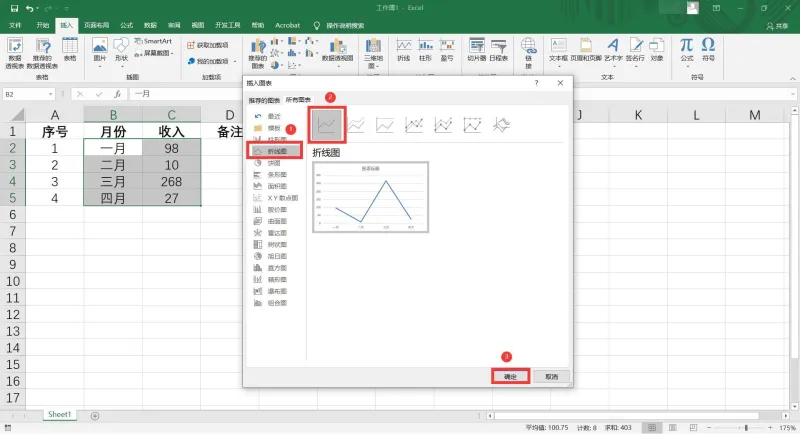The image size is (800, 434).
Task: Open the 三维地图 3D map ribbon icon
Action: point(373,54)
